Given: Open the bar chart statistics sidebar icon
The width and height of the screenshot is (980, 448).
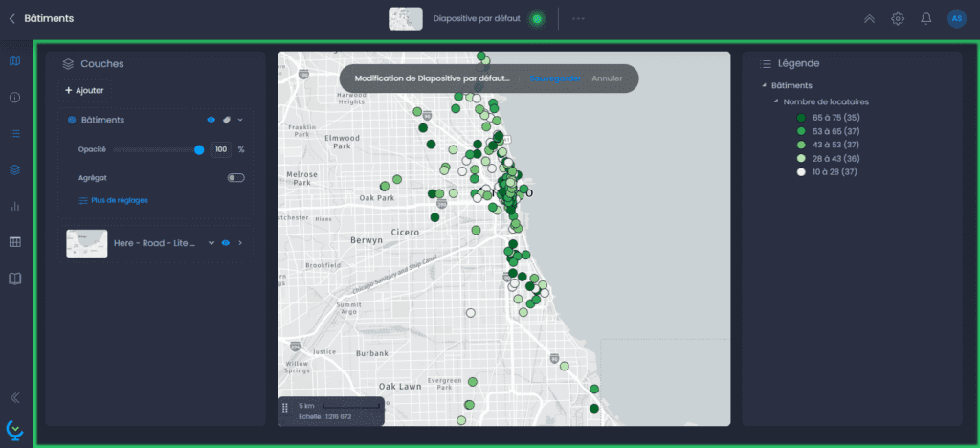Looking at the screenshot, I should [x=15, y=206].
